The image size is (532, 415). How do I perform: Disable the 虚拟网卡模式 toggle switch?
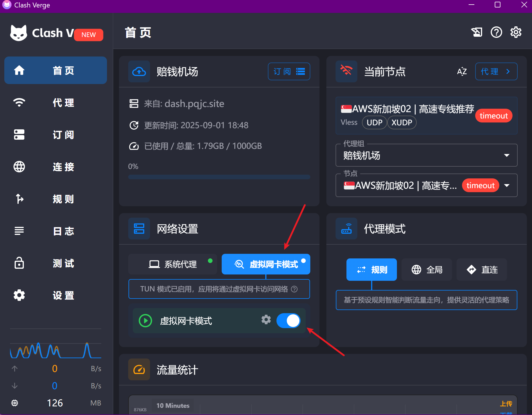tap(288, 321)
